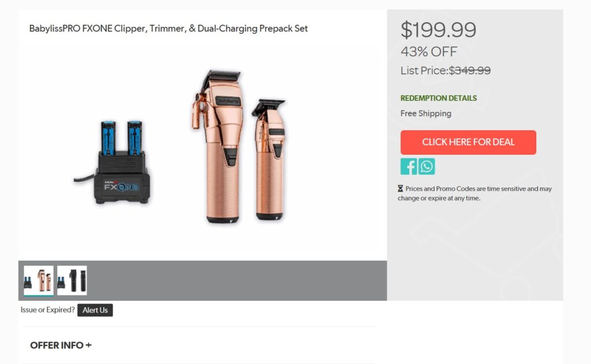Screen dimensions: 591x364
Task: Click the CLICK HERE FOR DEAL button
Action: click(x=468, y=142)
